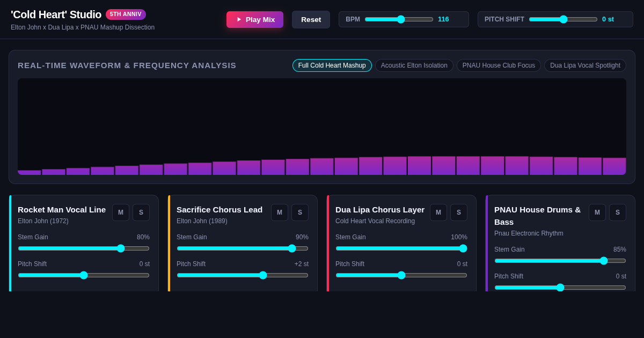Adjust PNAU House Drums & Bass pitch shift slider
644x338 pixels.
(560, 288)
